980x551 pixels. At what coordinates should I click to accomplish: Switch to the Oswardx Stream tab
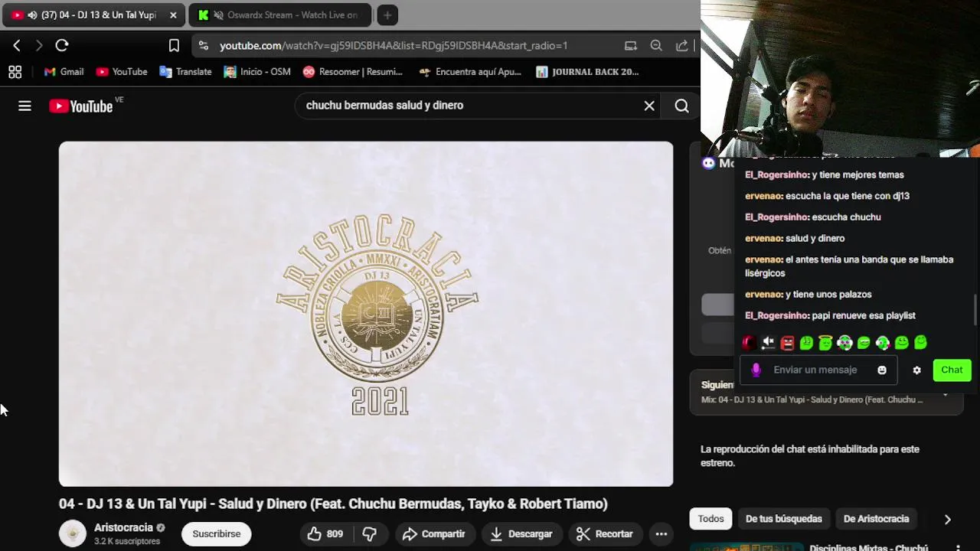[x=281, y=15]
